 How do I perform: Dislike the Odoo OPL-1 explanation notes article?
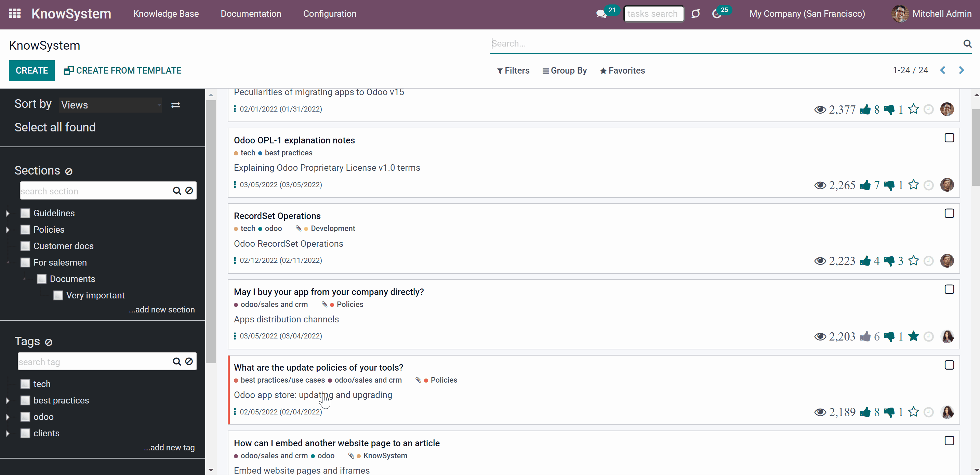pyautogui.click(x=889, y=185)
